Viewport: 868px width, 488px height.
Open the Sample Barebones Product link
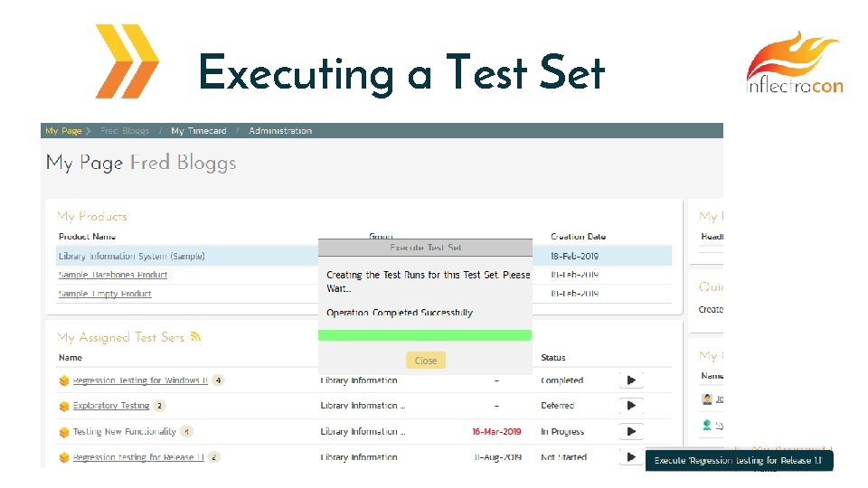113,275
